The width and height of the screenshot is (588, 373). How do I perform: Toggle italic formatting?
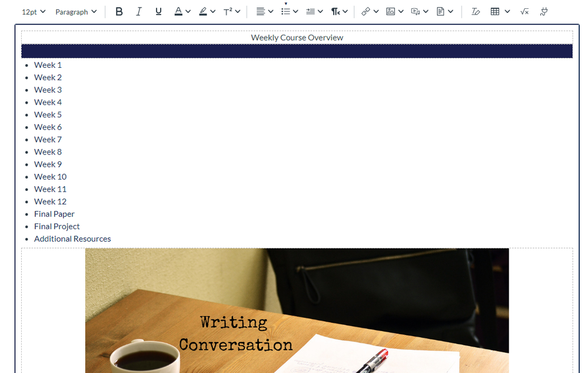(139, 12)
